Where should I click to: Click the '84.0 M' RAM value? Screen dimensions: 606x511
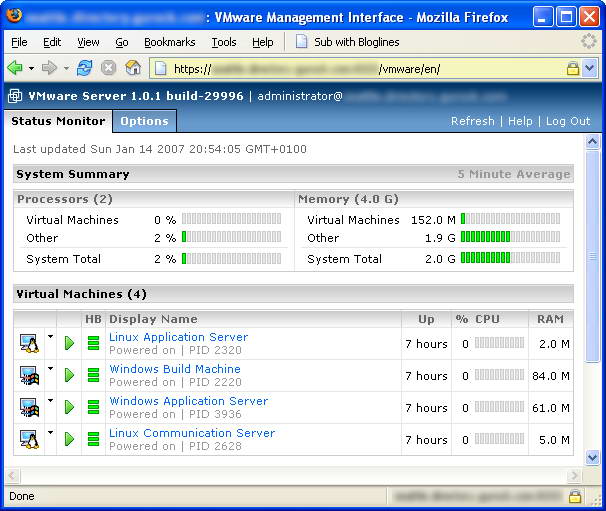[x=551, y=376]
